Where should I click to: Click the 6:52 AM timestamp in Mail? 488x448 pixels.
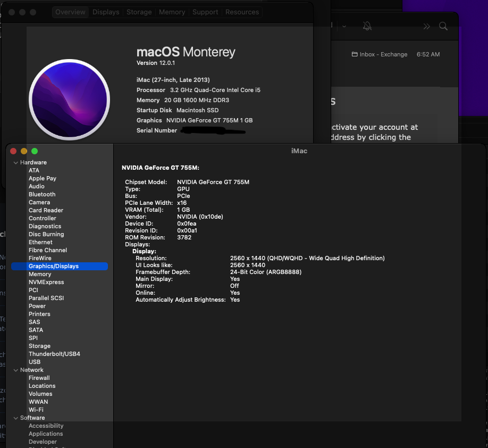click(428, 54)
